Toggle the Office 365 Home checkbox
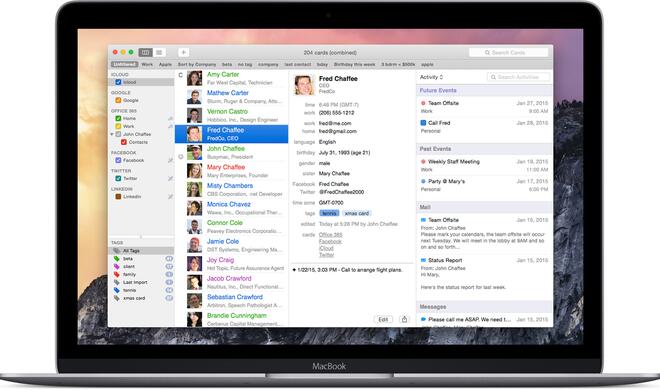The width and height of the screenshot is (660, 390). point(118,119)
